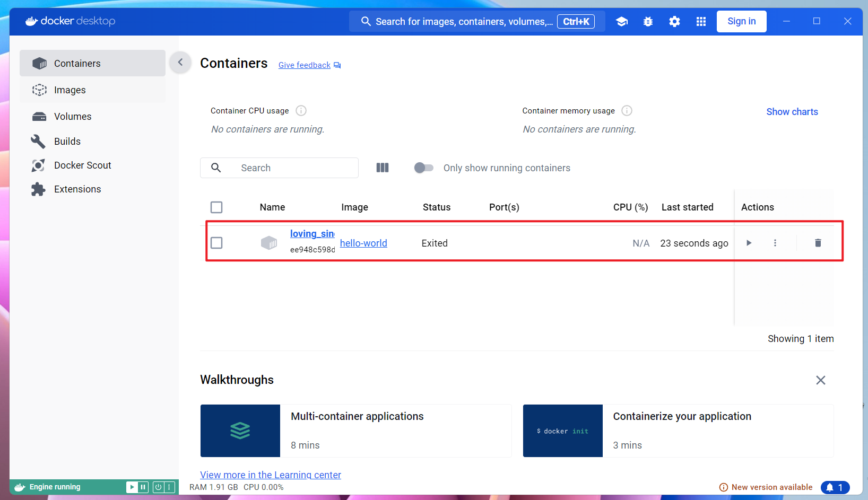Open the apps grid icon in header

coord(701,22)
